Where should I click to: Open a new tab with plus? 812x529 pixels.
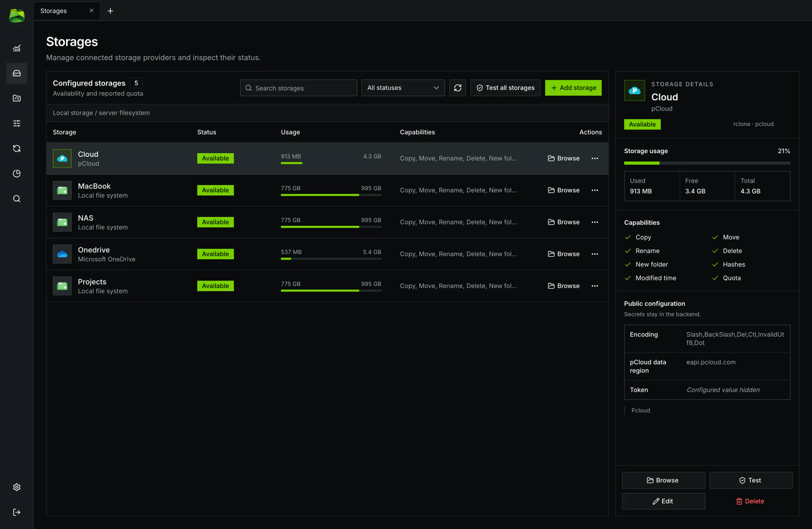pos(110,11)
